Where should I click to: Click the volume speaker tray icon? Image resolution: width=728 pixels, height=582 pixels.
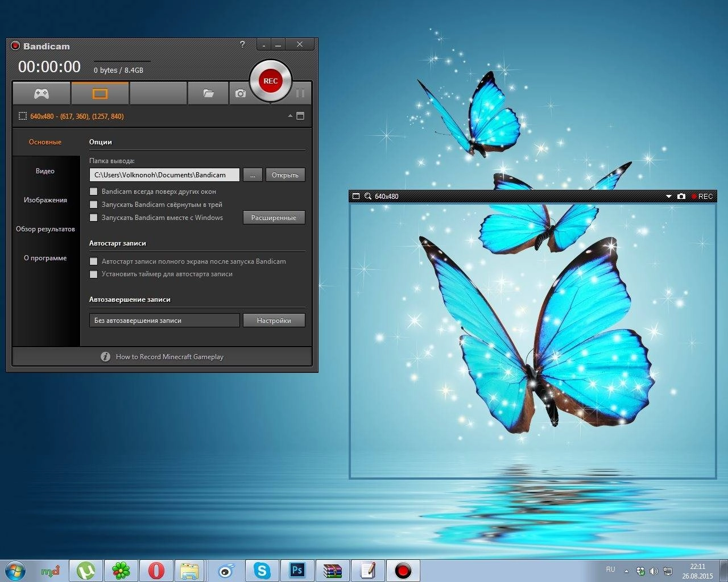click(654, 571)
